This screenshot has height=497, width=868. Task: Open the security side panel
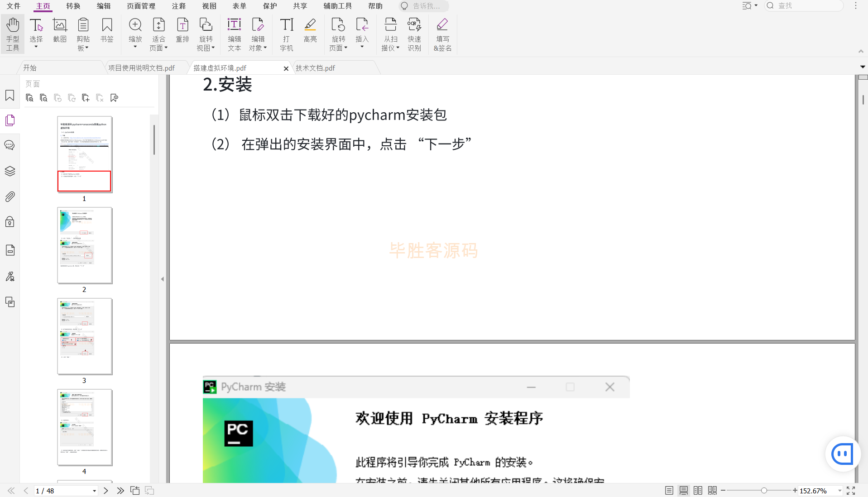(10, 222)
